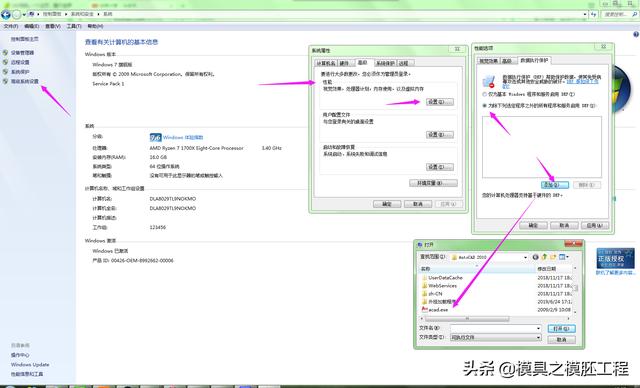Open the Help menu in the menu bar
Screen dimensions: 640x388
pyautogui.click(x=95, y=26)
